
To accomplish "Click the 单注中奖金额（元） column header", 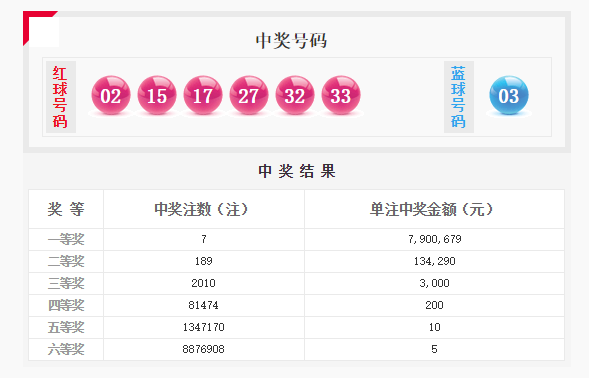I will point(431,209).
